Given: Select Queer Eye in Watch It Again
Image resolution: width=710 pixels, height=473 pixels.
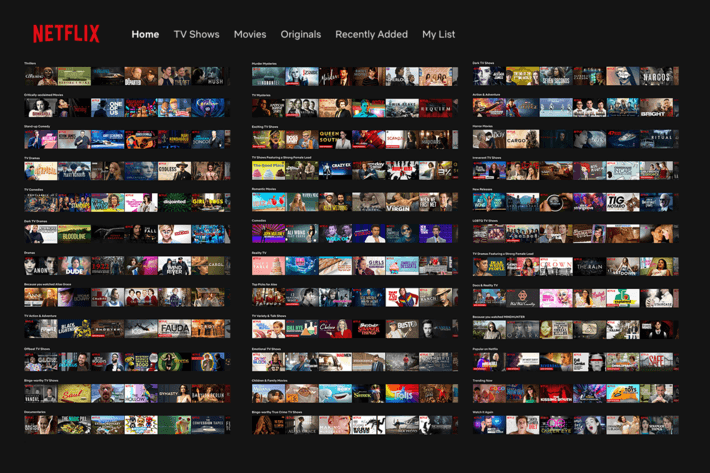Looking at the screenshot, I should point(556,425).
